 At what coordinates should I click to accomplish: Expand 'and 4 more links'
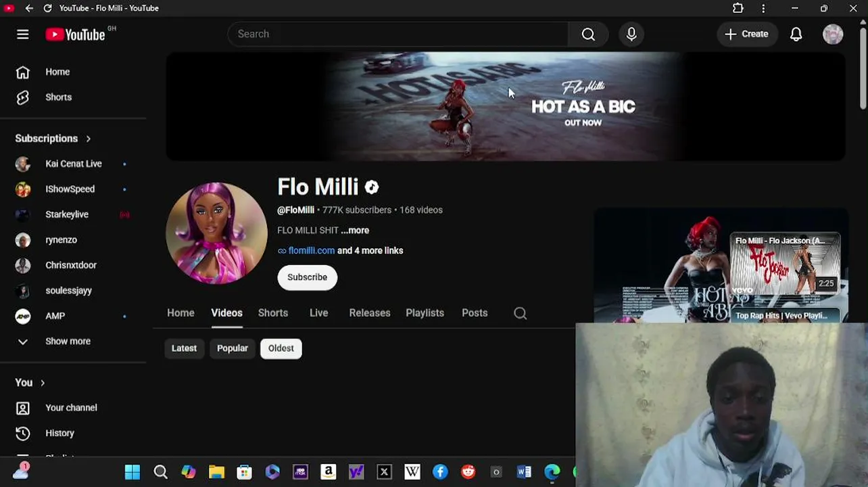point(370,251)
